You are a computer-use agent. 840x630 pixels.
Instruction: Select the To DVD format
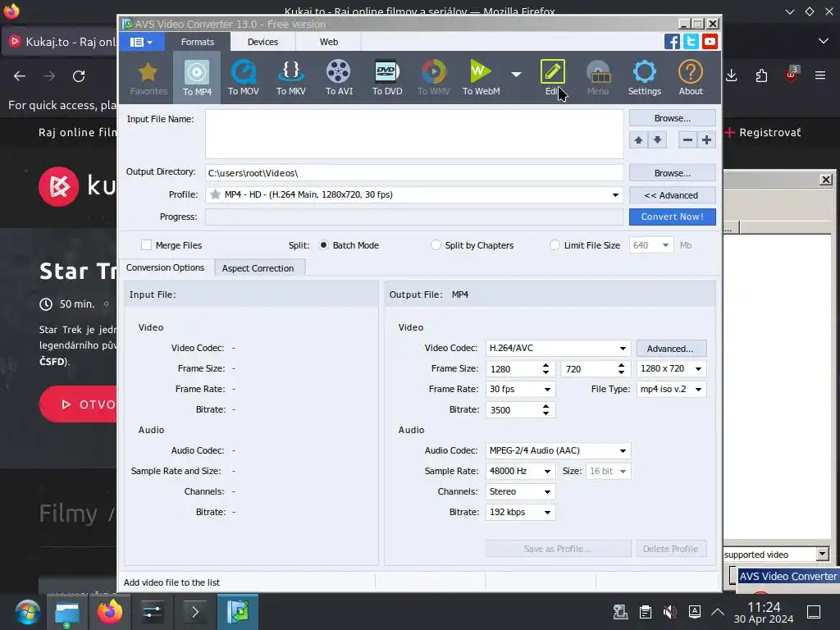387,78
